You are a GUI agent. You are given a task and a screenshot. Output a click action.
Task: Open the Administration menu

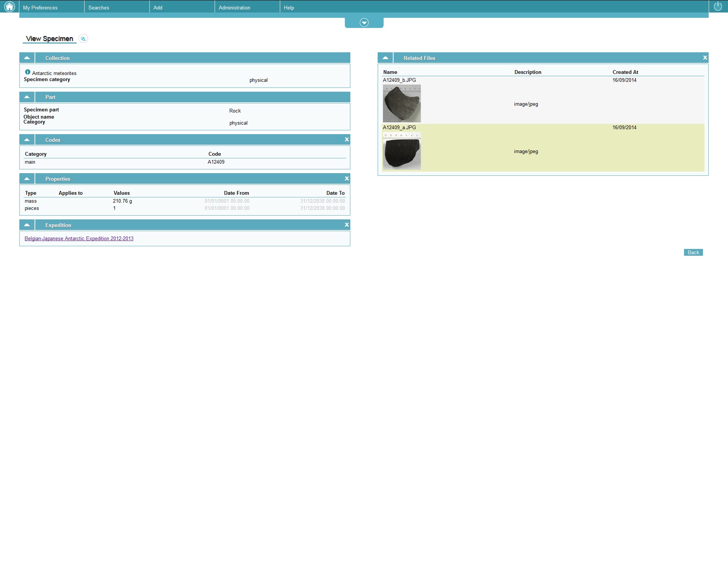(234, 8)
